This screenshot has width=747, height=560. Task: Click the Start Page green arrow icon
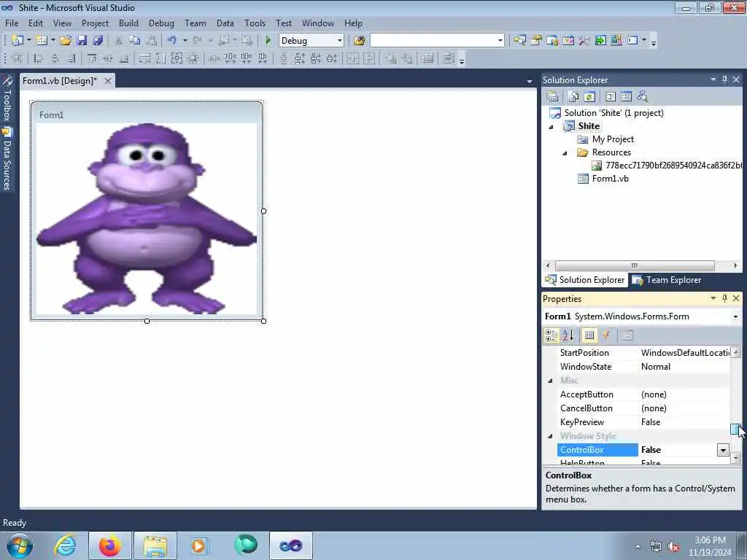pyautogui.click(x=600, y=41)
